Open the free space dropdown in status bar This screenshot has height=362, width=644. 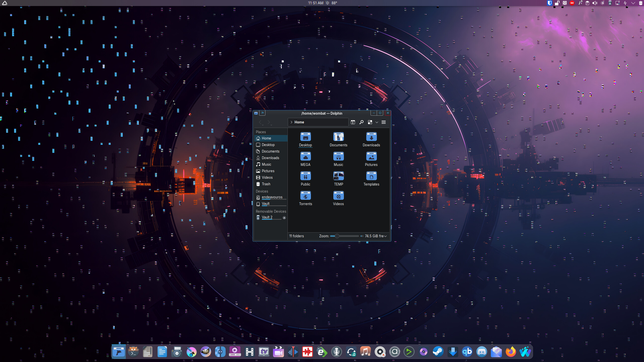(x=386, y=236)
